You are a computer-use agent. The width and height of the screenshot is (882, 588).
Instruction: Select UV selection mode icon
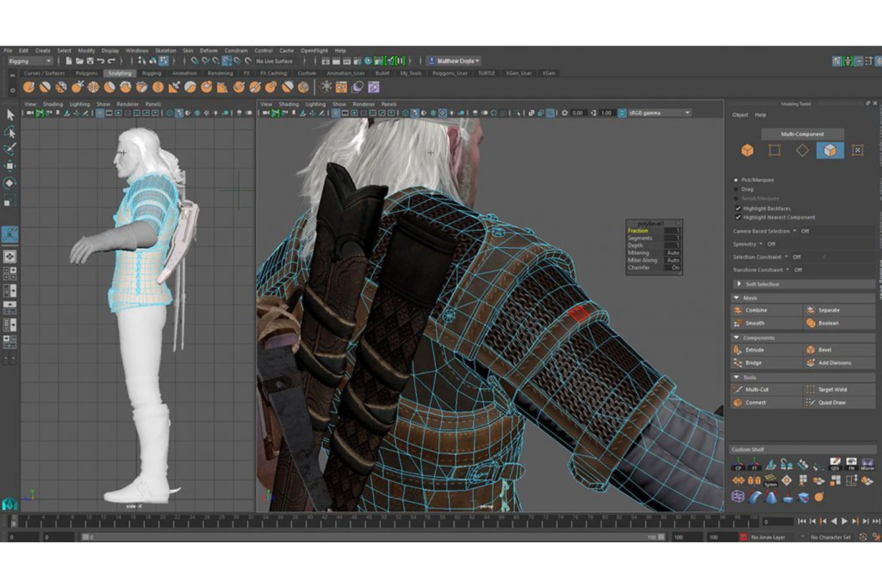pyautogui.click(x=858, y=150)
